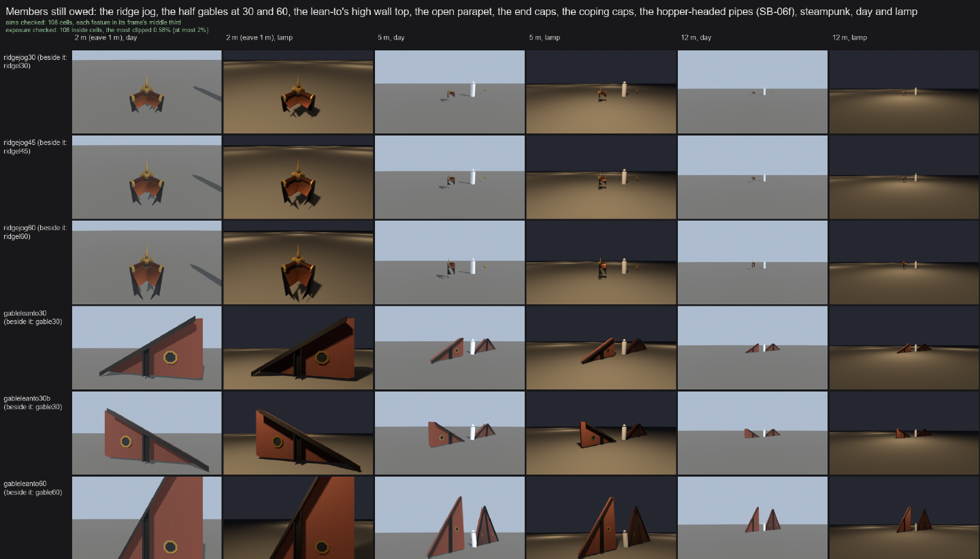Pick gableleanto30b frame, 5 m day
The height and width of the screenshot is (559, 980).
(450, 432)
